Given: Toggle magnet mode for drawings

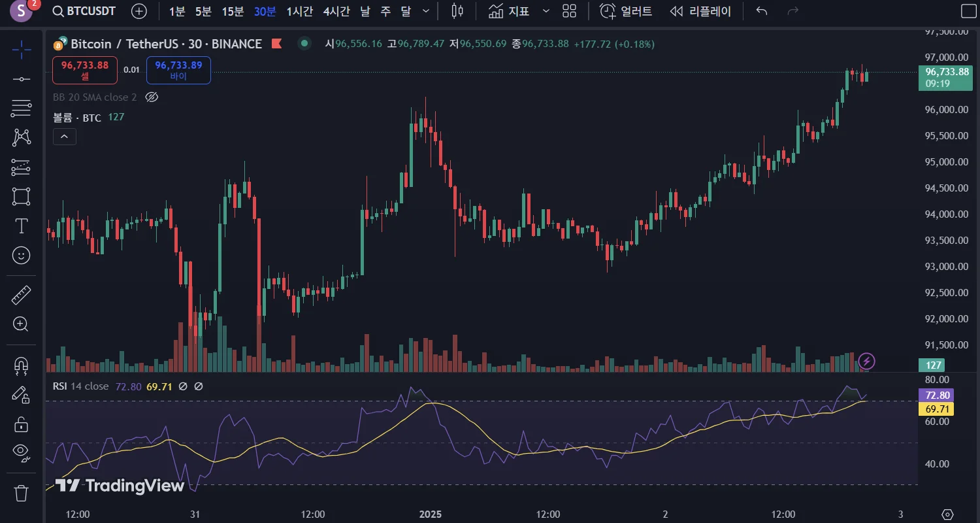Looking at the screenshot, I should 21,365.
